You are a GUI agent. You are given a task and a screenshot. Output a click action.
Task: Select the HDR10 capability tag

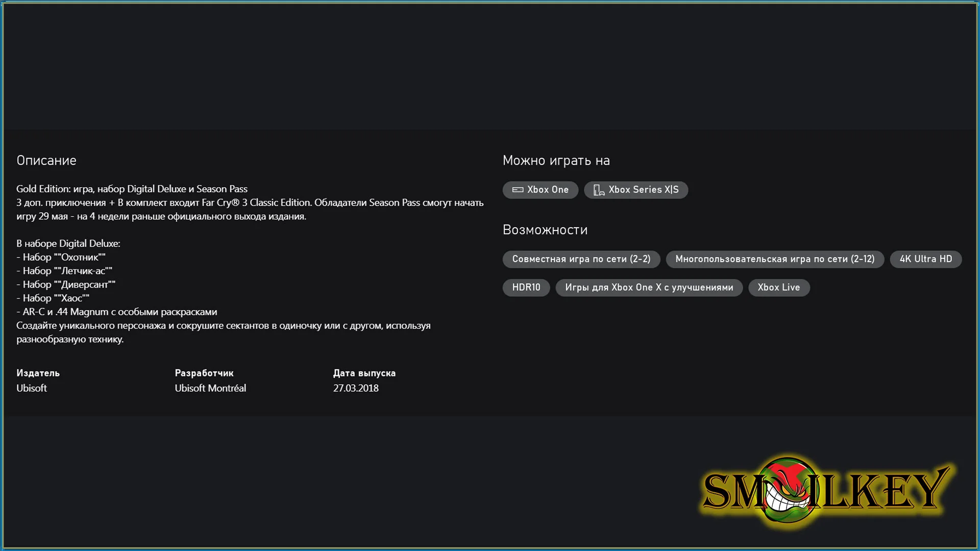(526, 288)
